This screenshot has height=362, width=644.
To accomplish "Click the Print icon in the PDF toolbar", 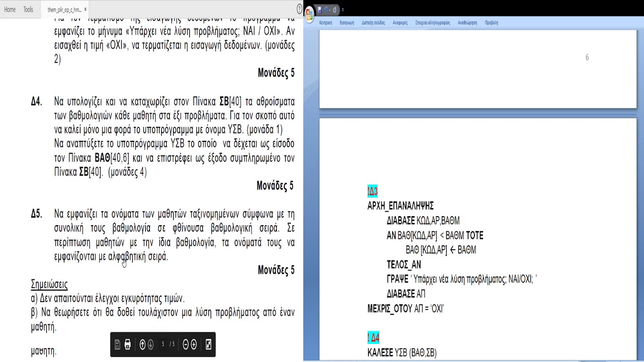I will click(128, 344).
